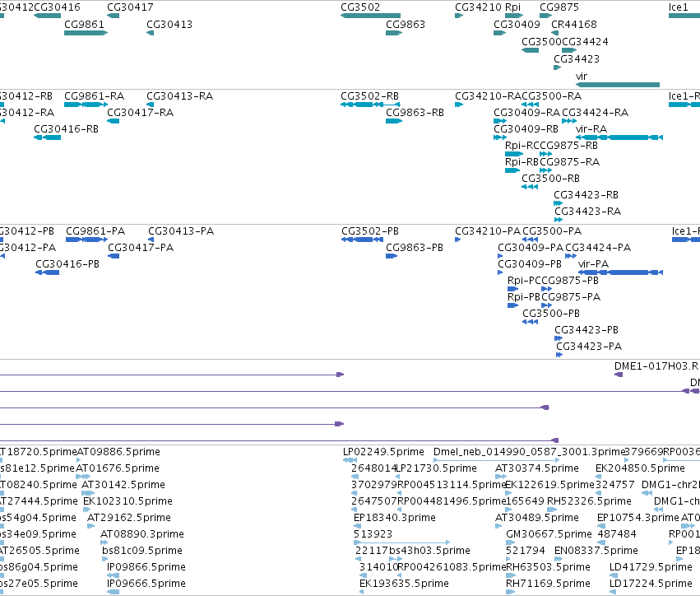700x596 pixels.
Task: Select protein CG30413-PA
Action: tap(151, 240)
